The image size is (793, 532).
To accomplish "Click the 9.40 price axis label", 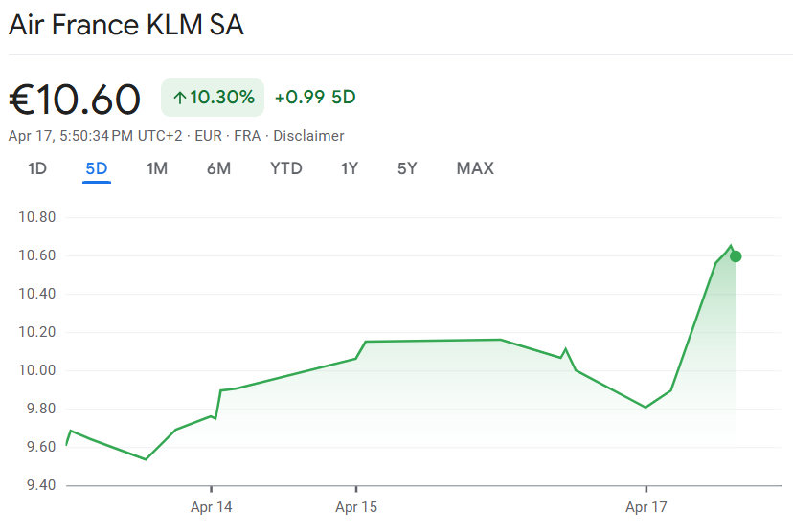I will (37, 485).
